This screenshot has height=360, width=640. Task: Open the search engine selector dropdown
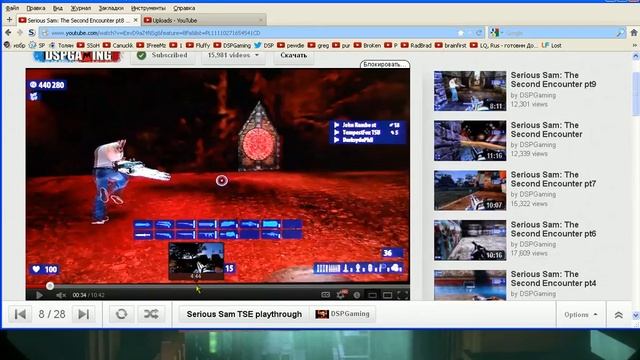tap(497, 33)
